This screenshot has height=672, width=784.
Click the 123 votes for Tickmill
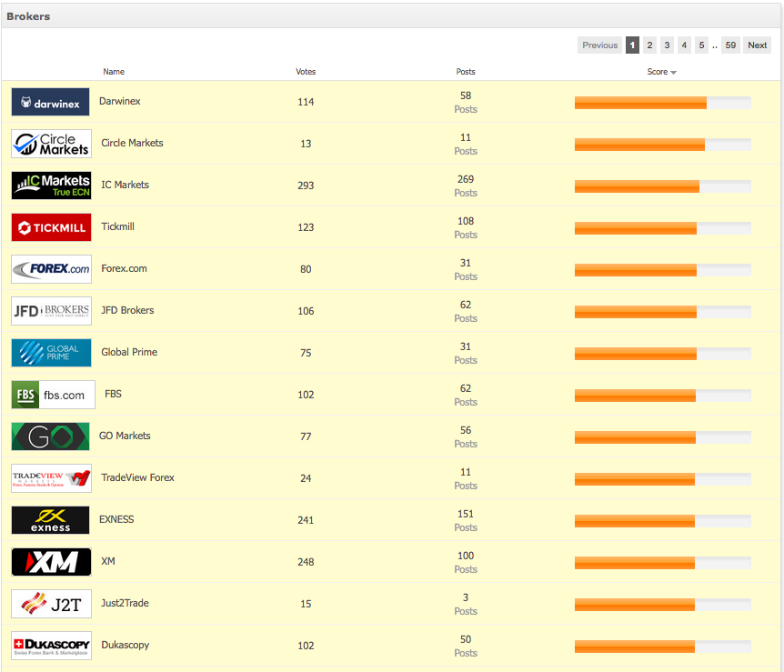(306, 227)
